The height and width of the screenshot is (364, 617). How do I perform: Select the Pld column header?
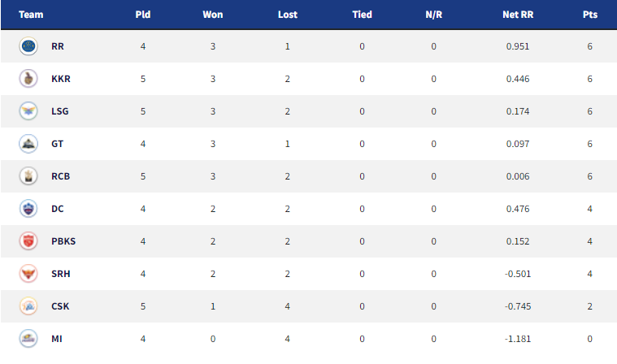click(143, 15)
